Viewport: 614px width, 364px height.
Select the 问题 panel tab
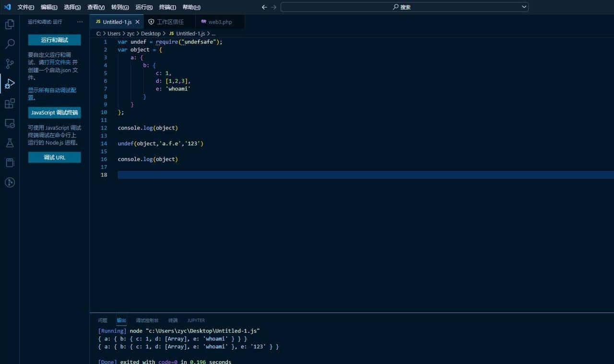(102, 320)
